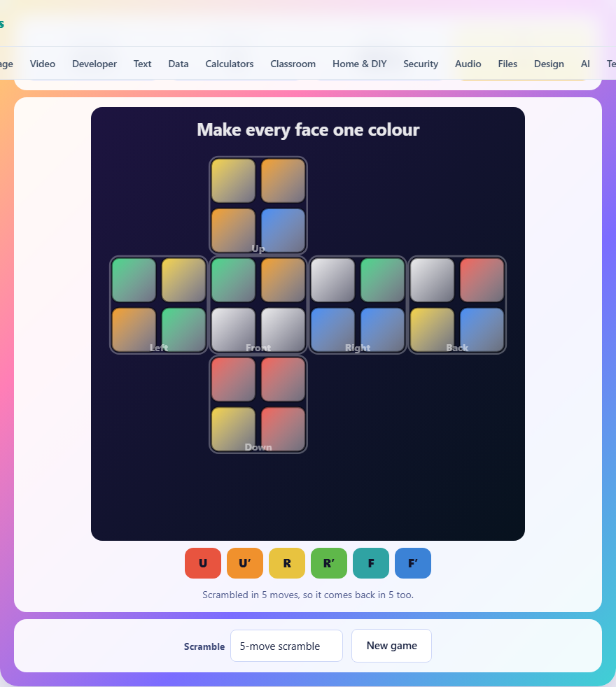
Task: Click the yellow sticker on the Left face
Action: [x=183, y=280]
